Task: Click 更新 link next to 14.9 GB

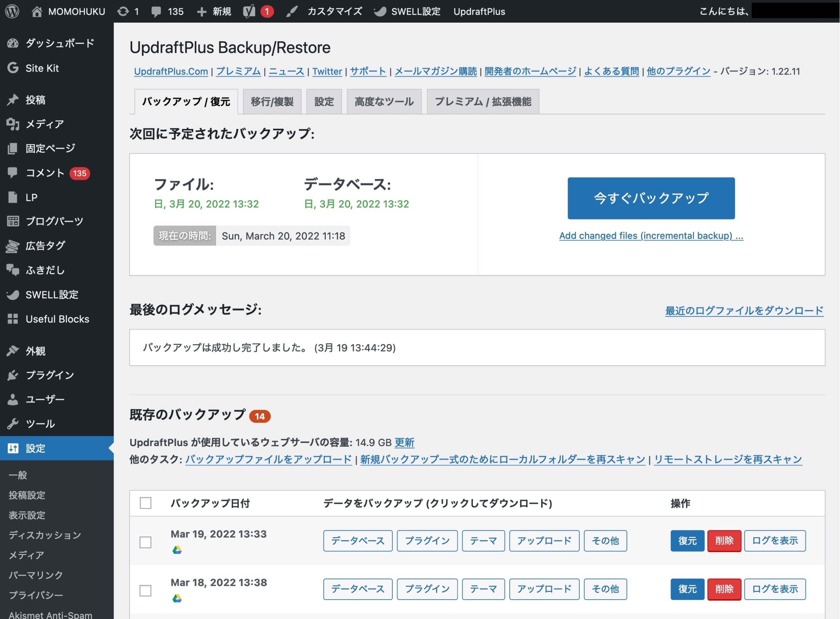Action: 405,442
